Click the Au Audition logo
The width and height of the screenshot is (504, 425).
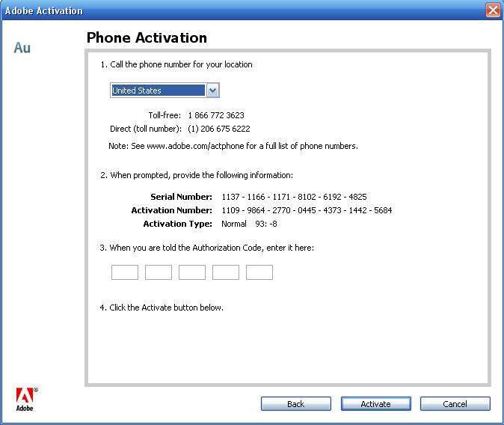click(x=22, y=48)
